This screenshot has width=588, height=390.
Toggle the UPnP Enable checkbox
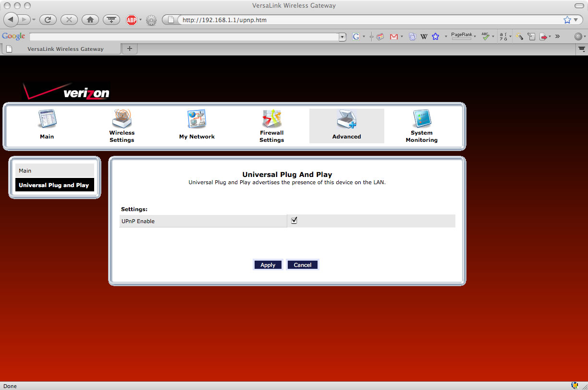(294, 220)
